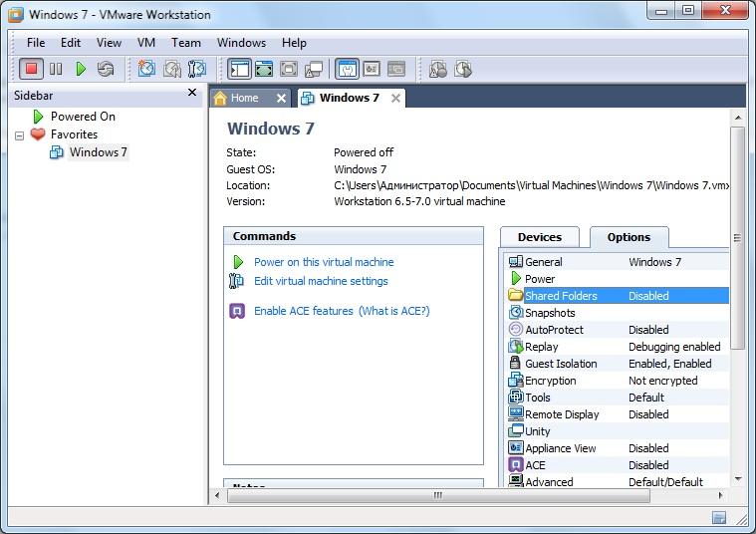The width and height of the screenshot is (756, 534).
Task: Toggle the Show Sidebar toolbar button
Action: tap(239, 69)
